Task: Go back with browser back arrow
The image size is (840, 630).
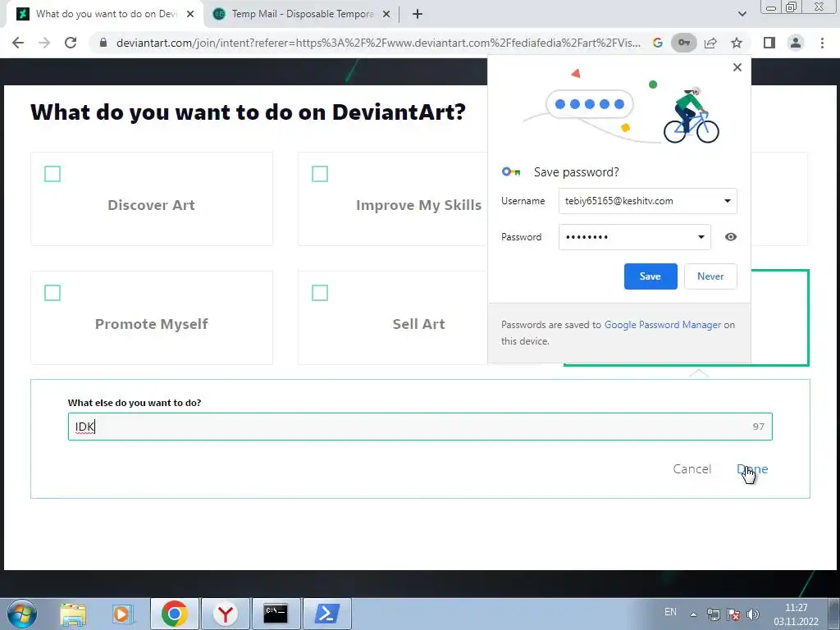Action: (x=18, y=43)
